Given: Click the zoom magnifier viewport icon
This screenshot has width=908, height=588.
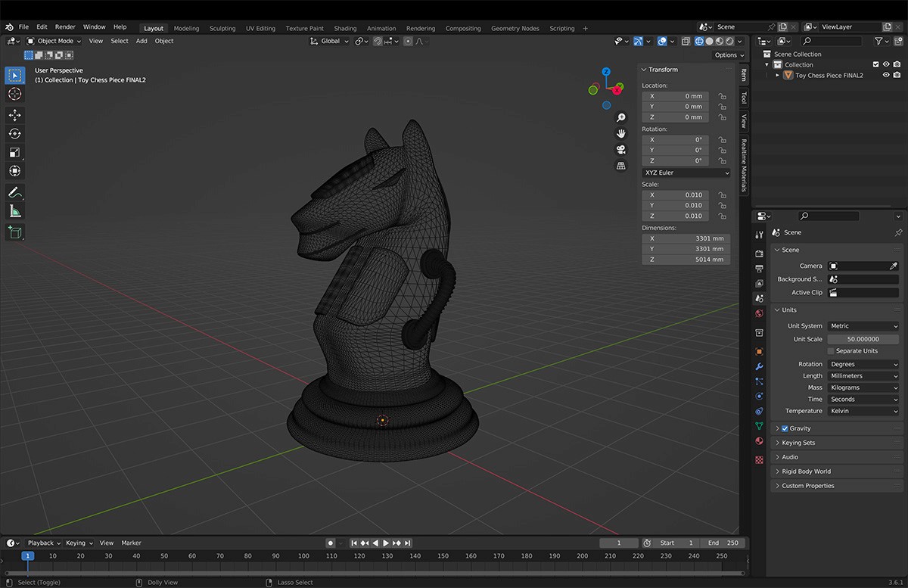Looking at the screenshot, I should point(621,117).
